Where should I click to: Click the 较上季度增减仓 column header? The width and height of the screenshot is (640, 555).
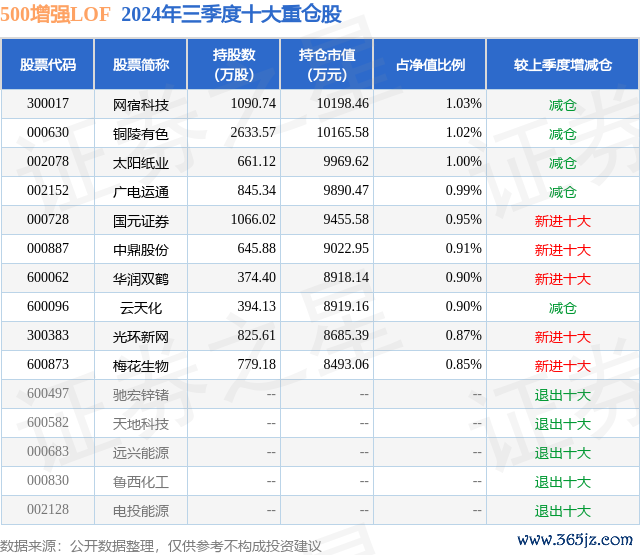tap(563, 64)
